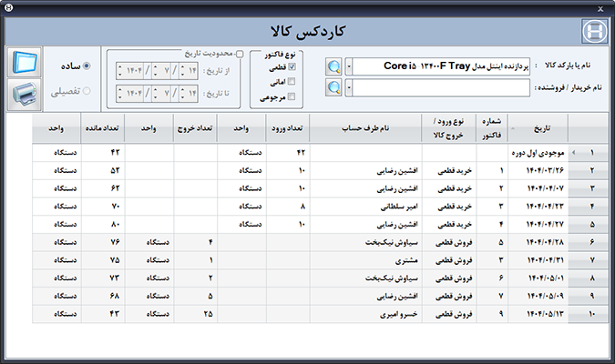This screenshot has height=364, width=615.
Task: Click the remaining count ۶۸ cell
Action: (x=103, y=296)
